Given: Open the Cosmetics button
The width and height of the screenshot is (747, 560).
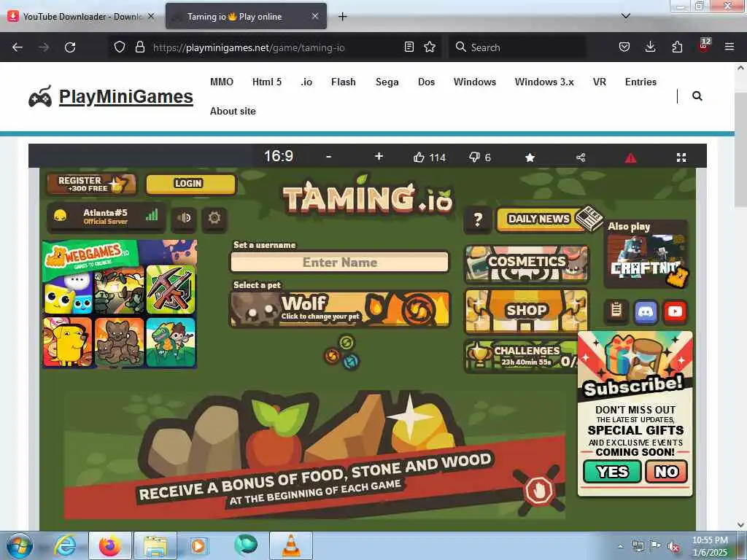Looking at the screenshot, I should pos(527,263).
